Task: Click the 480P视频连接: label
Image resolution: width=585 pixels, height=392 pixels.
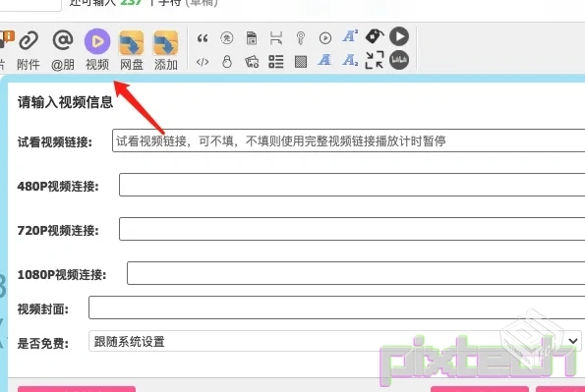Action: [58, 186]
